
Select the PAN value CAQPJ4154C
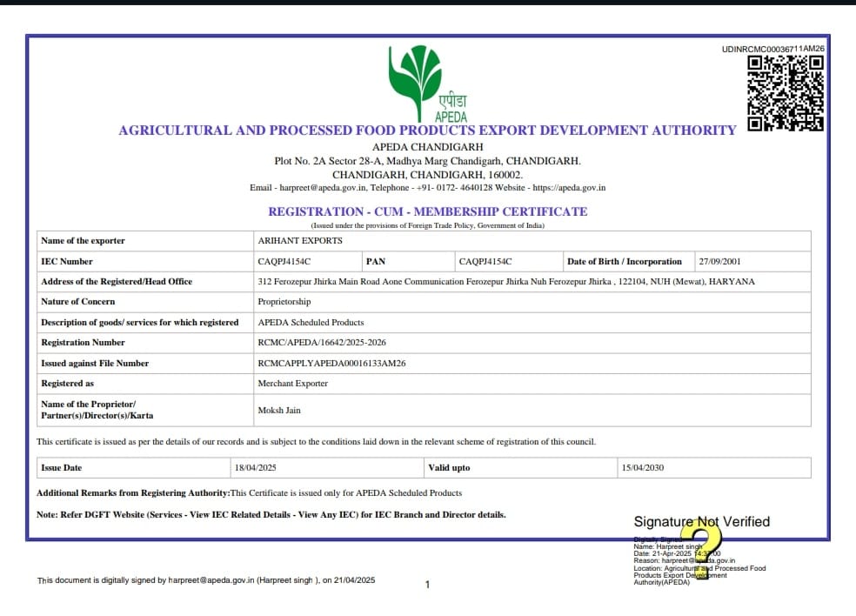[x=485, y=262]
